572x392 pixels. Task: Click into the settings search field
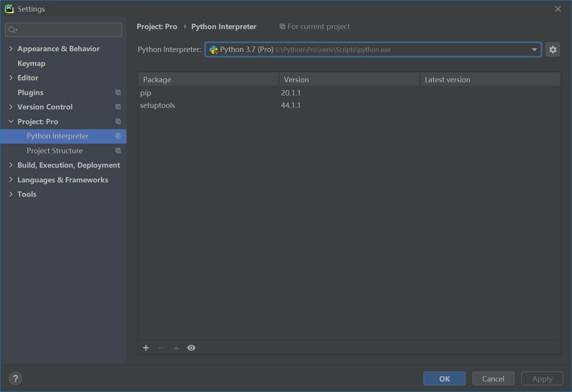pyautogui.click(x=64, y=30)
